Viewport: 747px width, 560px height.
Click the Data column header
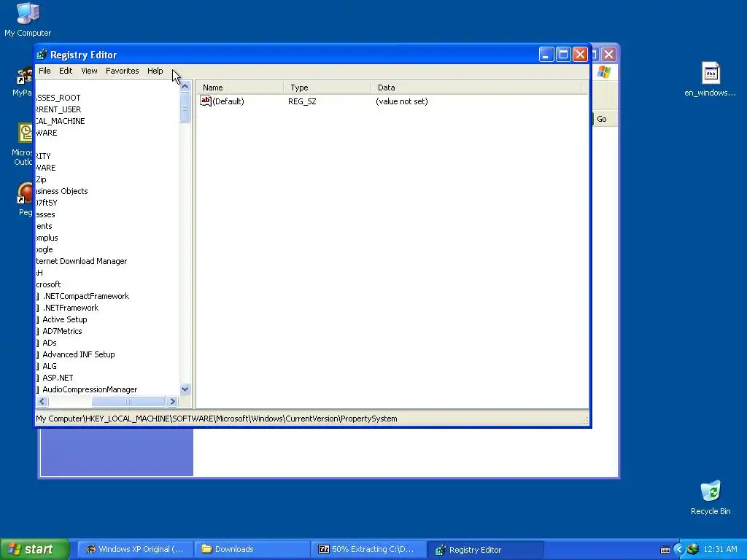(x=476, y=87)
